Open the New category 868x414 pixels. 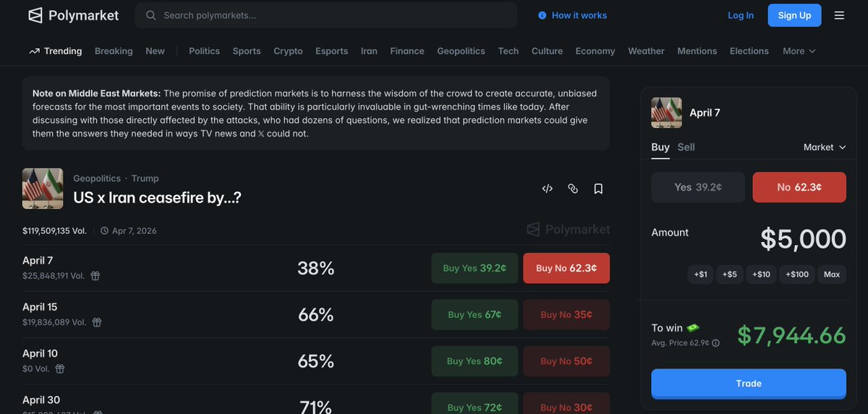tap(155, 51)
